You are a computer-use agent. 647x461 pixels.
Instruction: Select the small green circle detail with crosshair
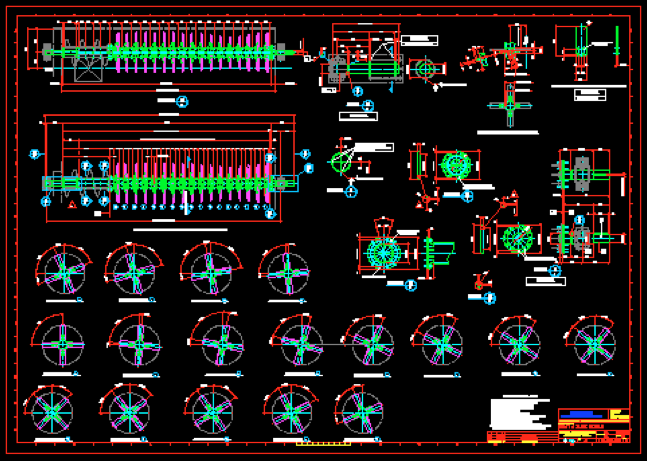click(343, 162)
